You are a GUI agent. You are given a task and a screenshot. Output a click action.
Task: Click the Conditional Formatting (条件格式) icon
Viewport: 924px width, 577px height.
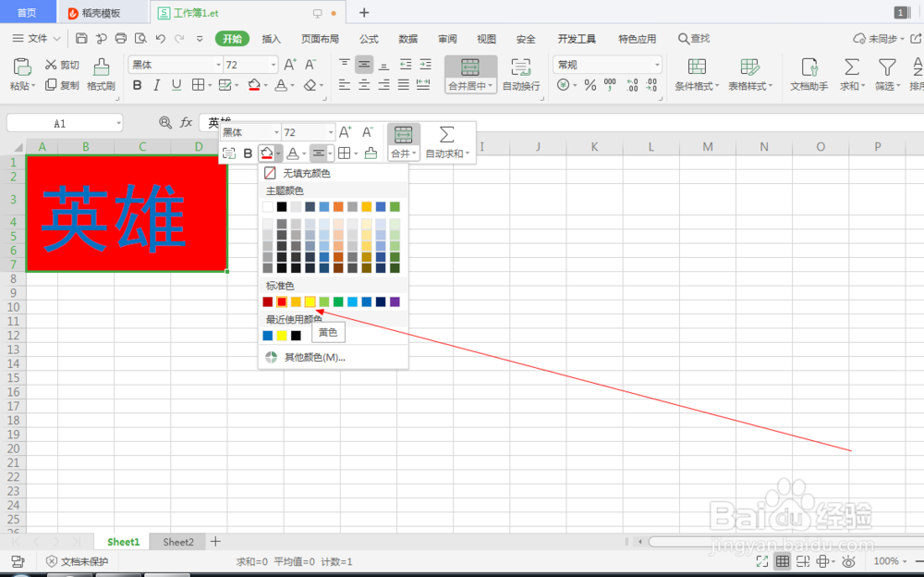[x=697, y=67]
